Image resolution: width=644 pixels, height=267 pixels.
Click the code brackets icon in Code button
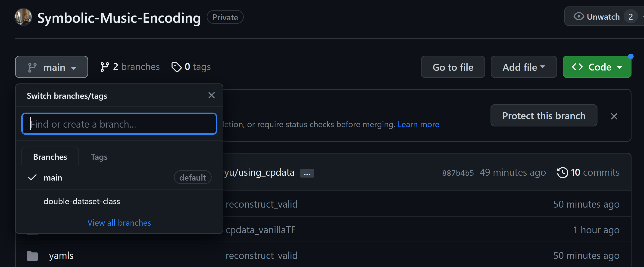pos(578,67)
